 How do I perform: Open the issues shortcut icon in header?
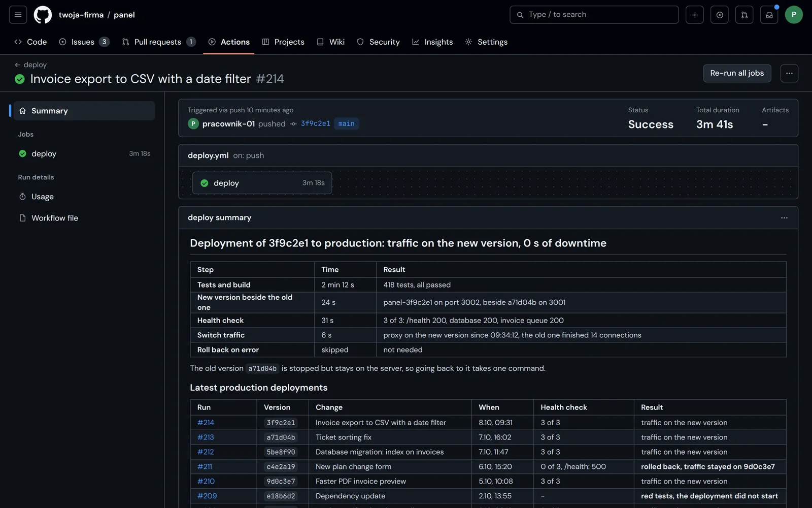coord(720,15)
